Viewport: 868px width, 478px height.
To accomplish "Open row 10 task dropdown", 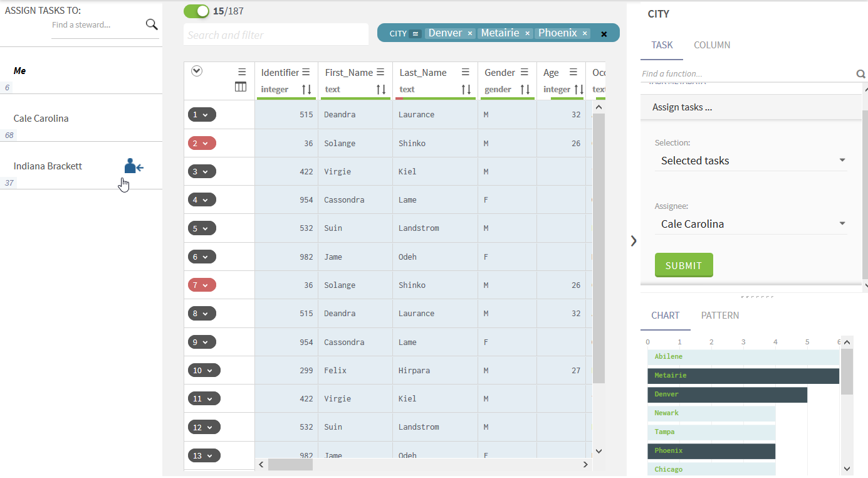I will (x=204, y=371).
